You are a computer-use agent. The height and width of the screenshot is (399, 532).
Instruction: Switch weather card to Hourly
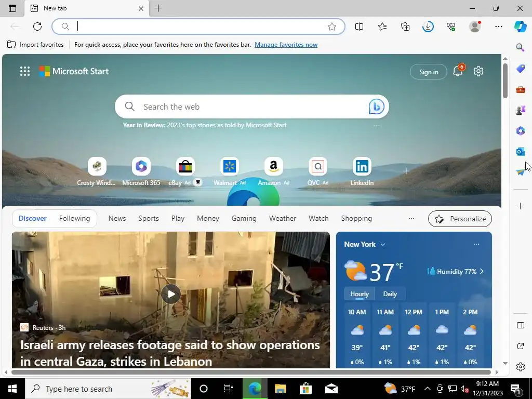tap(360, 294)
